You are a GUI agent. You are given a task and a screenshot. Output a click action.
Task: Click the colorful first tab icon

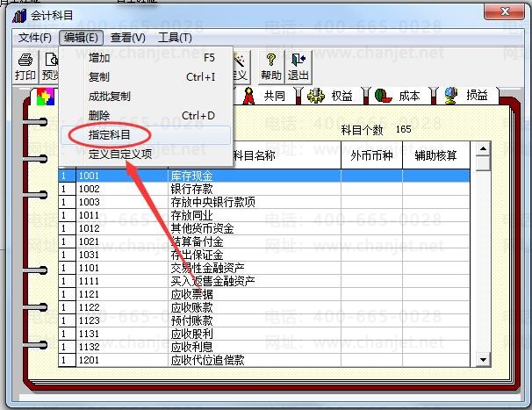point(45,97)
